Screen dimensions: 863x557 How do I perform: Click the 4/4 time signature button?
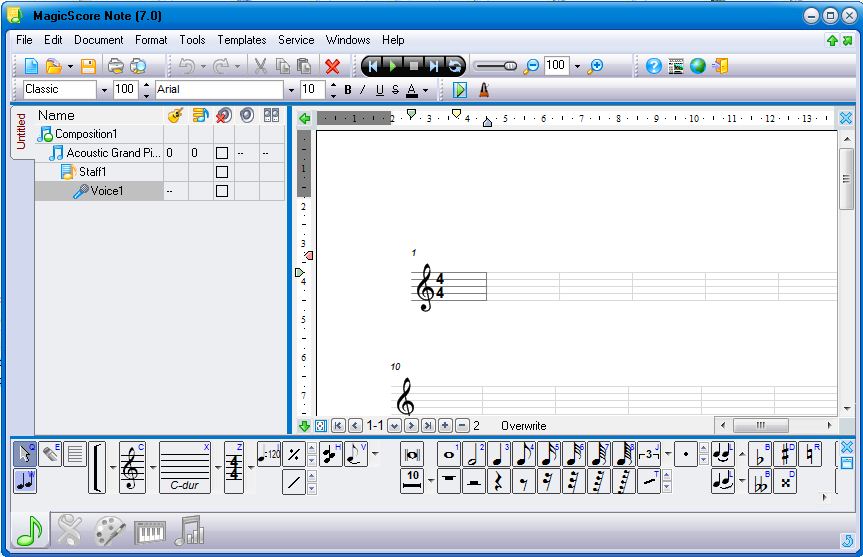click(234, 468)
